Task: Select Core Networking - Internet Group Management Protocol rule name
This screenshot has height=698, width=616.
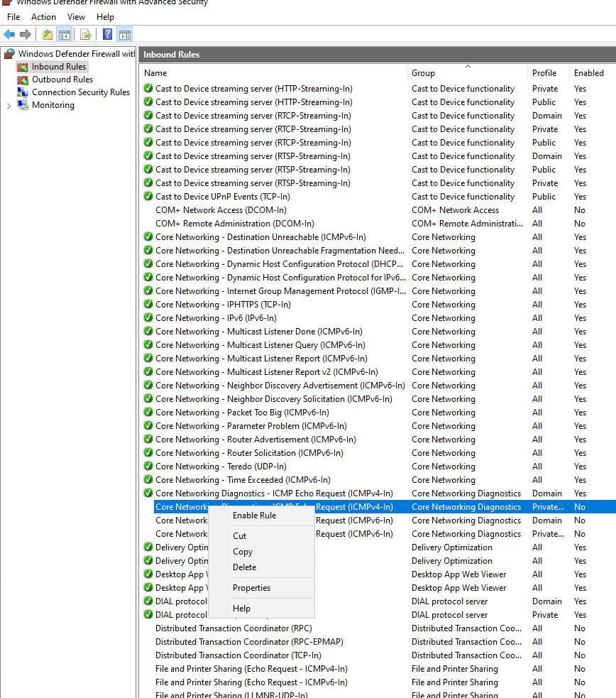Action: [x=280, y=291]
